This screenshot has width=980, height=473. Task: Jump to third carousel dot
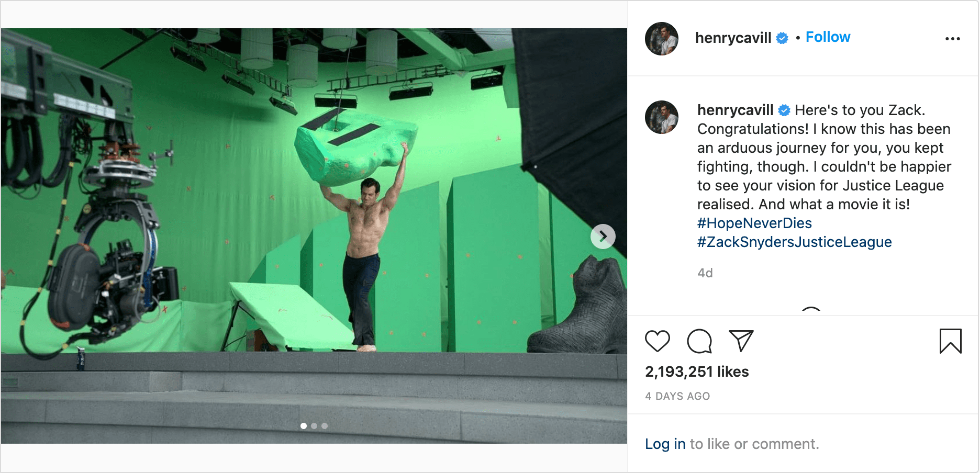click(x=325, y=426)
